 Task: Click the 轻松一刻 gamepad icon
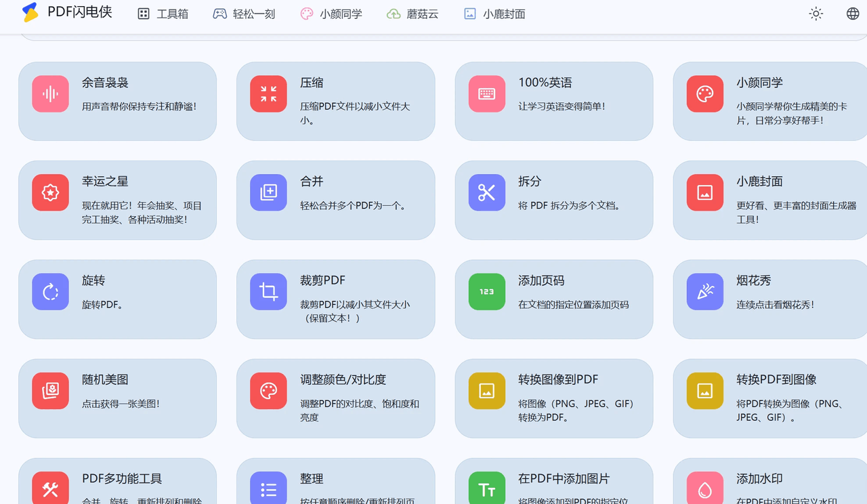[220, 14]
